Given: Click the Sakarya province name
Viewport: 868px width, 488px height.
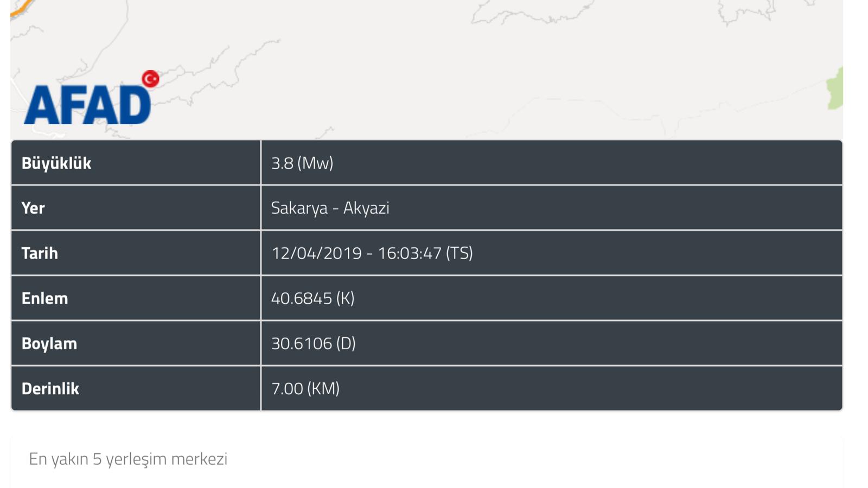Looking at the screenshot, I should [299, 208].
